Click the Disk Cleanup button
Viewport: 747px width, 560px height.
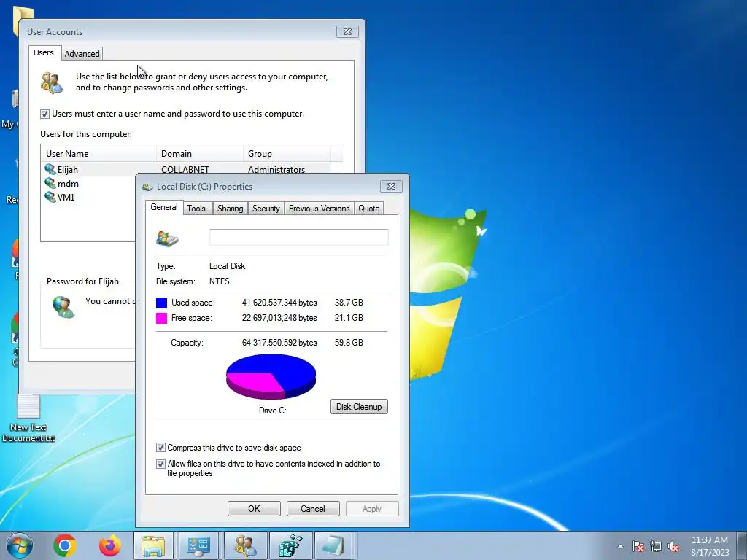pyautogui.click(x=359, y=407)
